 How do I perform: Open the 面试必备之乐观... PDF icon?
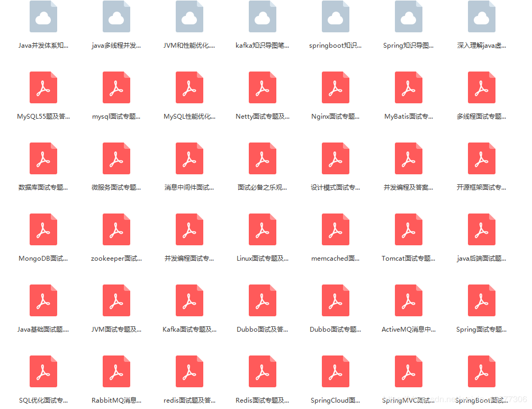(x=262, y=158)
